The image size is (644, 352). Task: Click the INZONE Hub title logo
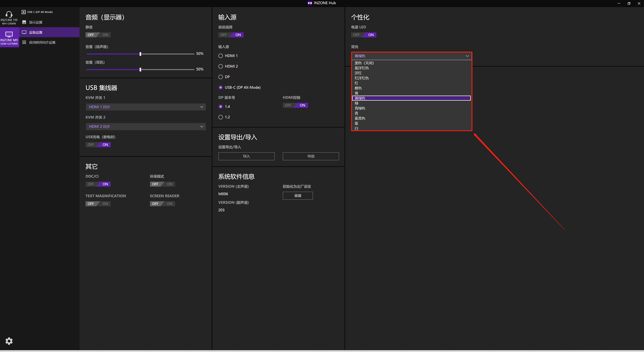click(x=310, y=3)
